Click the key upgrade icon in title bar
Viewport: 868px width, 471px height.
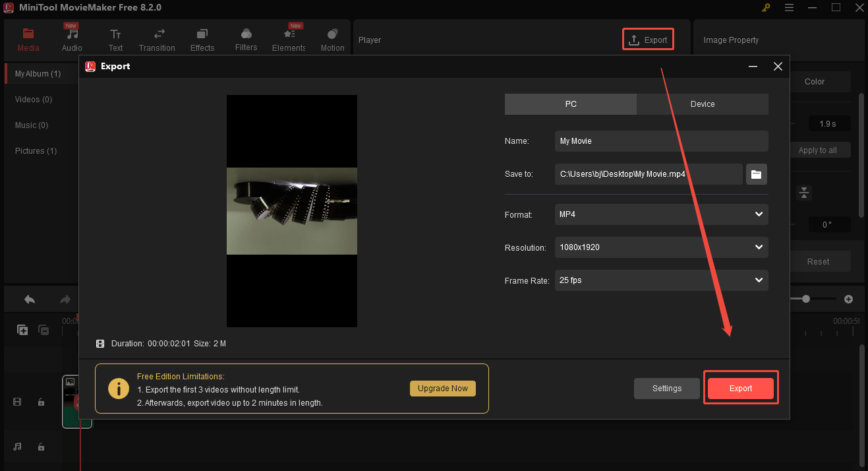point(766,8)
